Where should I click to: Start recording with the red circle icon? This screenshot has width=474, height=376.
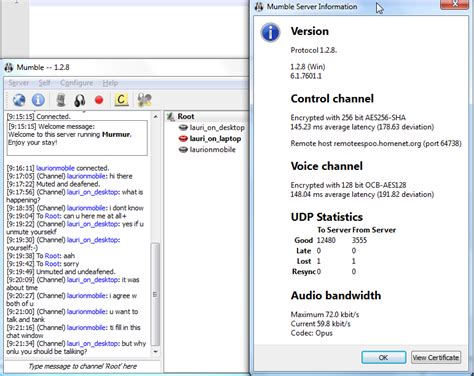[x=99, y=100]
